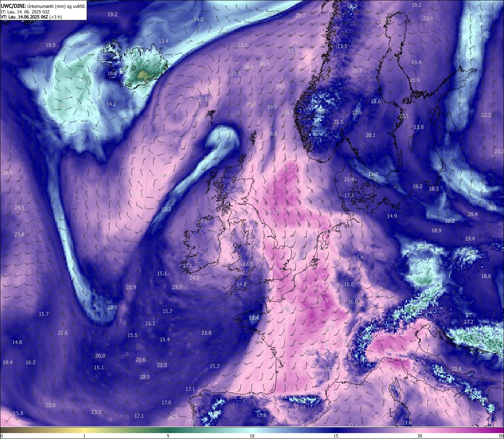The width and height of the screenshot is (504, 439).
Task: Click the 23.9 value label
Action: coord(177,287)
